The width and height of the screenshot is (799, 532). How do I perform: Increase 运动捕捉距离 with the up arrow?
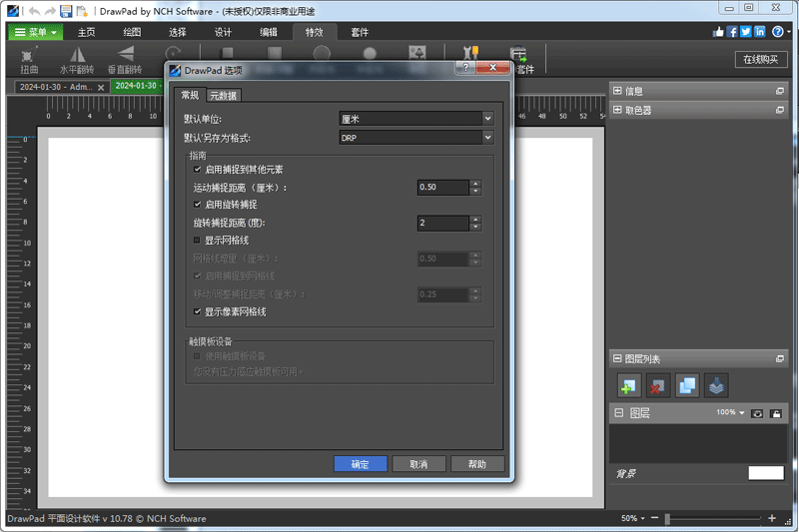point(475,184)
